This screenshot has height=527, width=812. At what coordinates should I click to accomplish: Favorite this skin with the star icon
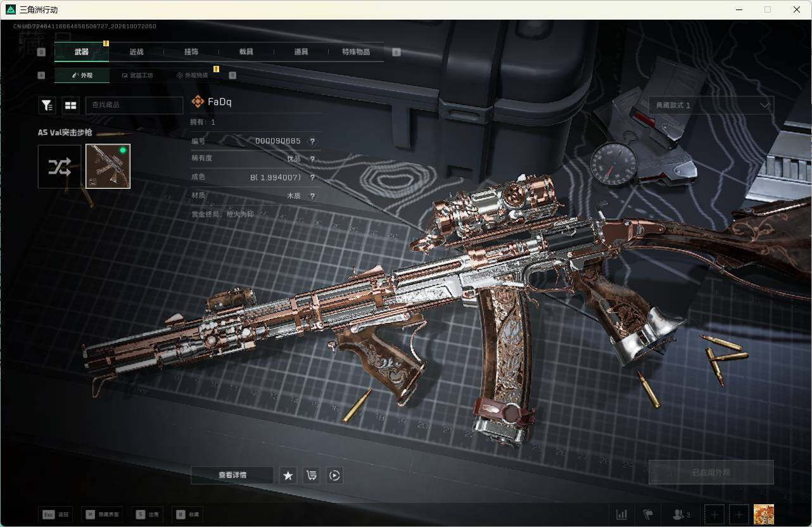pos(288,475)
